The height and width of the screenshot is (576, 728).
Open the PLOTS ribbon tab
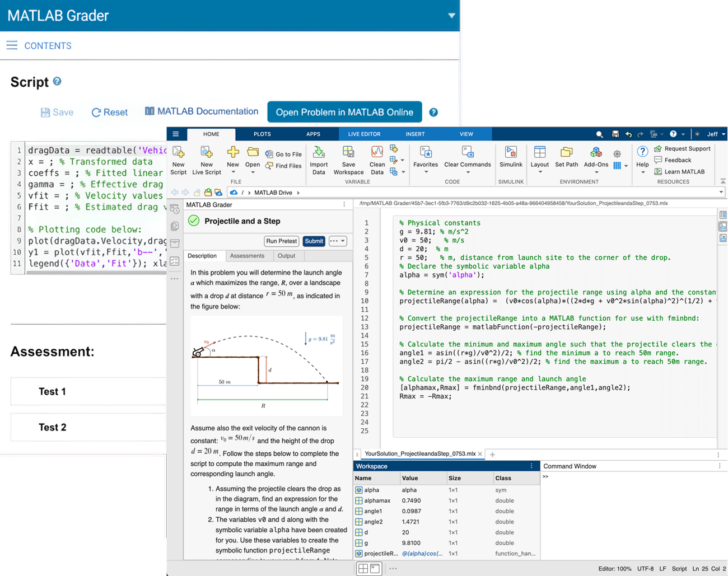262,134
